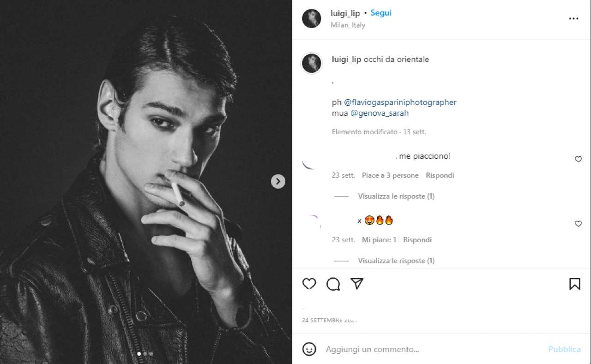Click luigi_lip avatar beside caption
This screenshot has width=591, height=364.
(312, 63)
